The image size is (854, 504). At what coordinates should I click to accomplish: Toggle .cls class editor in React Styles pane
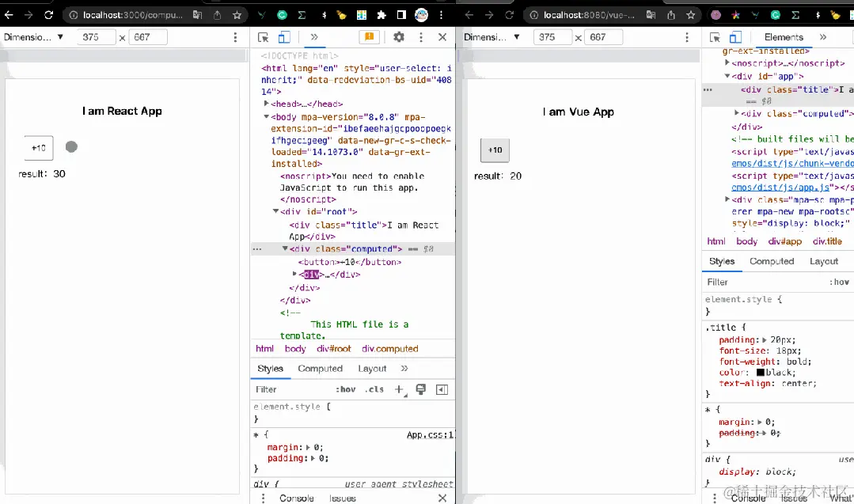[x=374, y=389]
